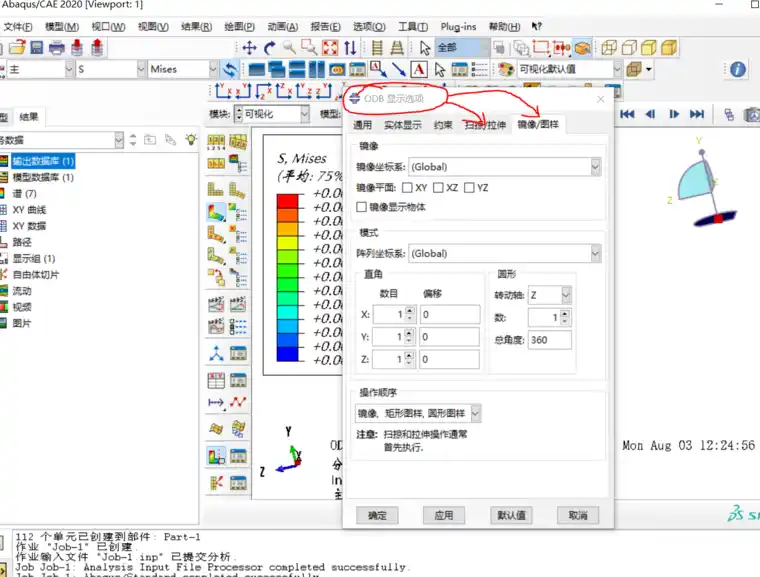
Task: Select the Rotate view tool
Action: [x=269, y=48]
